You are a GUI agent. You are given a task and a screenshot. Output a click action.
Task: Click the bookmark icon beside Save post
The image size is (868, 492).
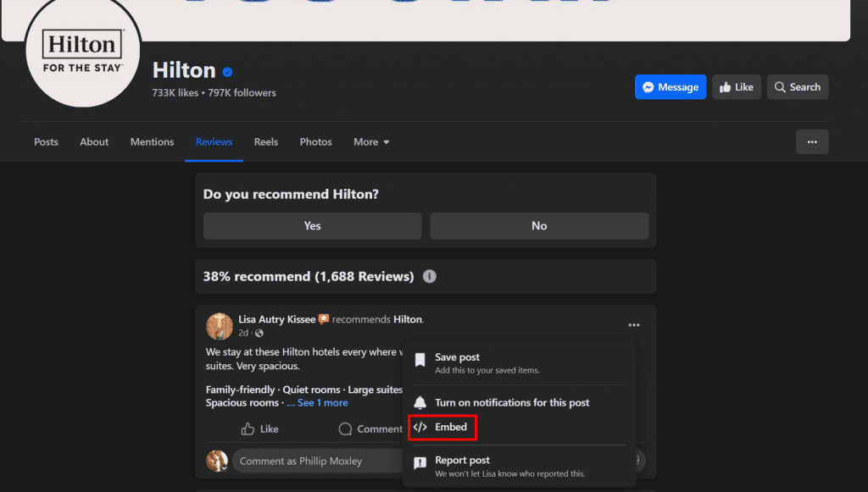pos(420,360)
